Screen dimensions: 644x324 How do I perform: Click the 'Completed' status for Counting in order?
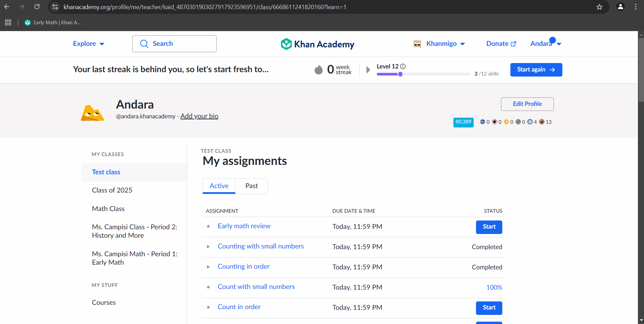pyautogui.click(x=487, y=267)
